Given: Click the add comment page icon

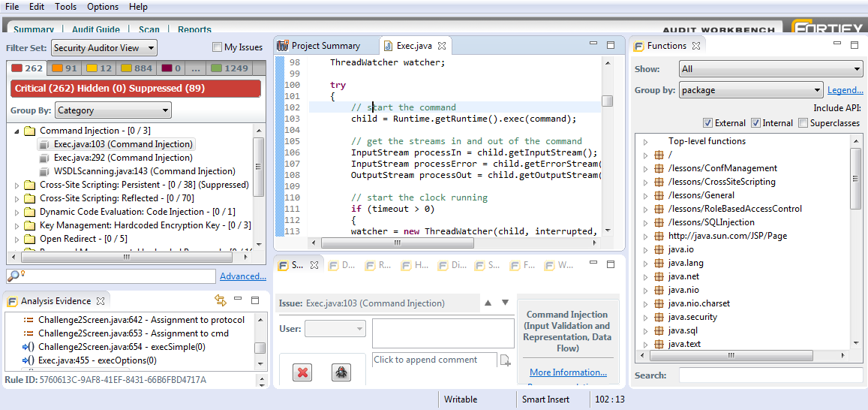Looking at the screenshot, I should (505, 360).
